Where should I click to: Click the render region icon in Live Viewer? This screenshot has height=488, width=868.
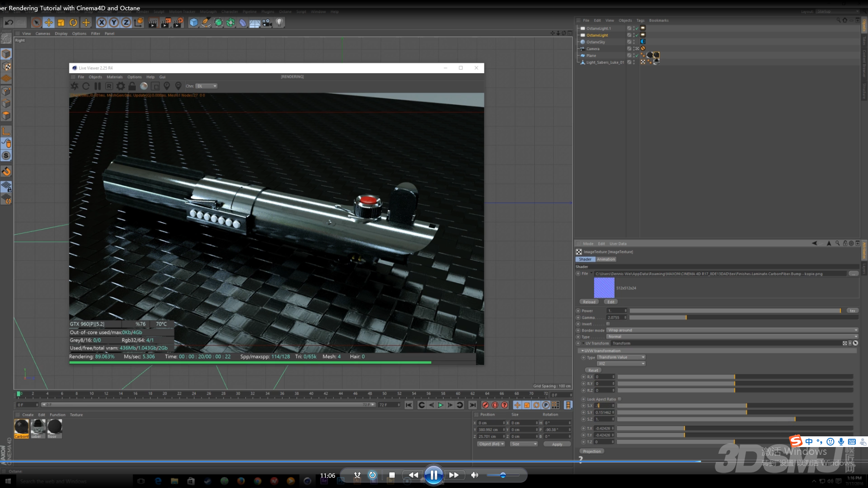[x=155, y=86]
